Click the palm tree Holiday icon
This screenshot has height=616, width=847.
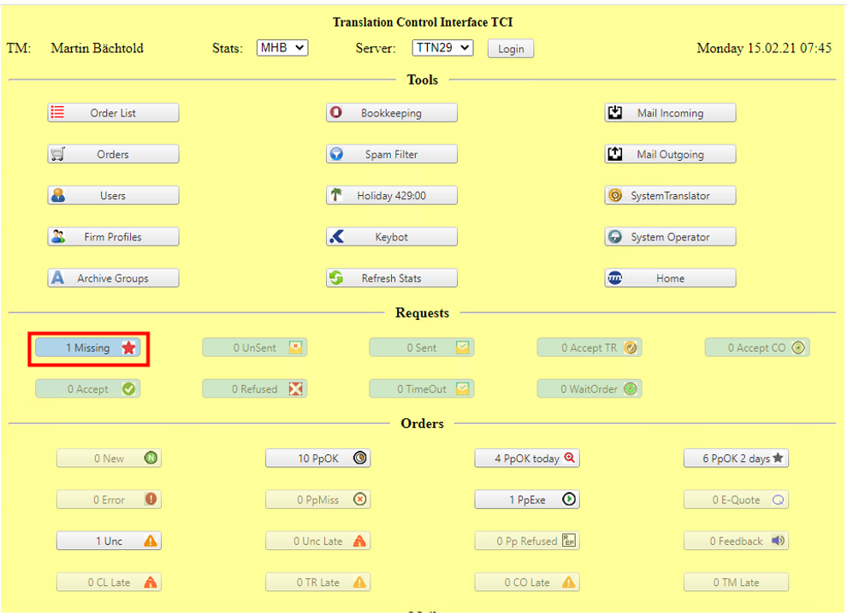[336, 195]
